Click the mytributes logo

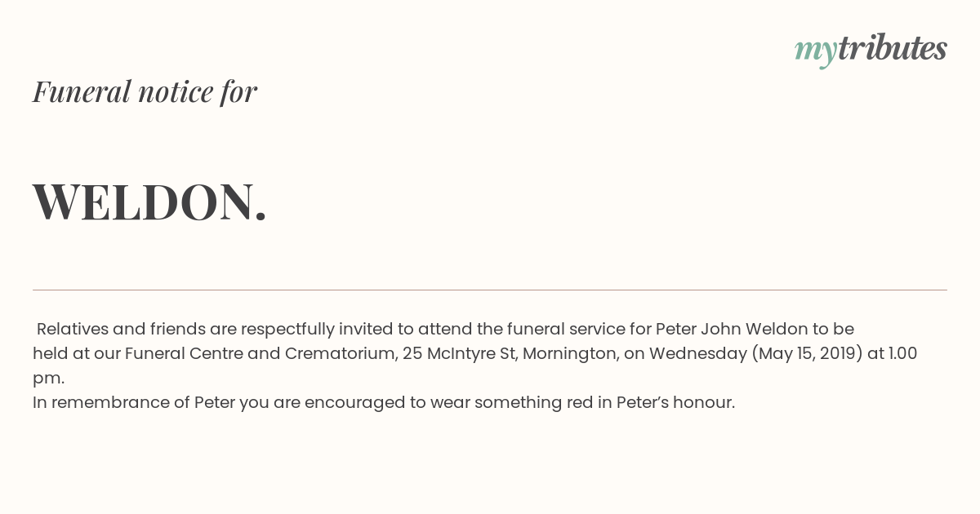871,49
